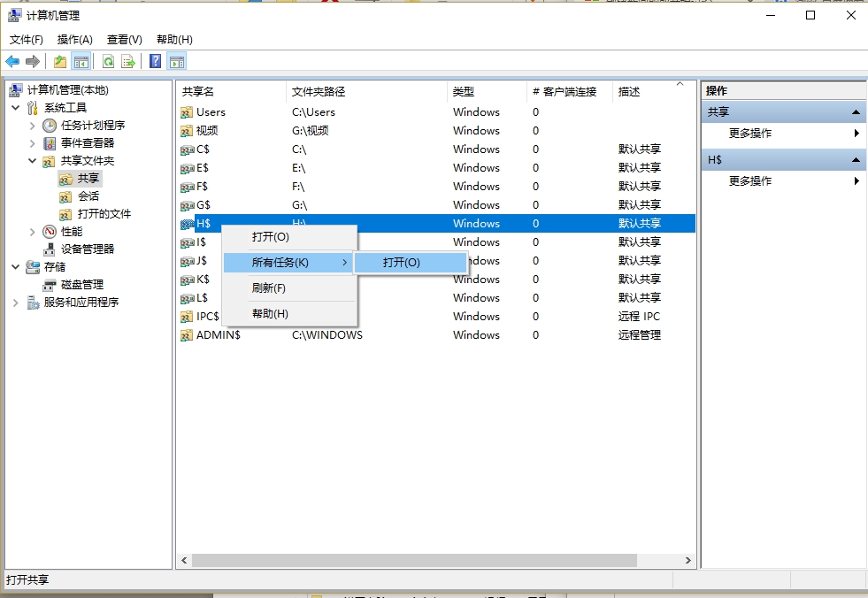The image size is (868, 598).
Task: Click the 视频 share folder icon
Action: (x=187, y=131)
